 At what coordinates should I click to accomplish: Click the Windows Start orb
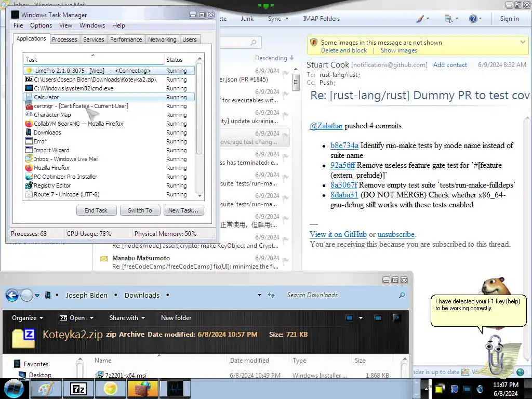pyautogui.click(x=14, y=389)
